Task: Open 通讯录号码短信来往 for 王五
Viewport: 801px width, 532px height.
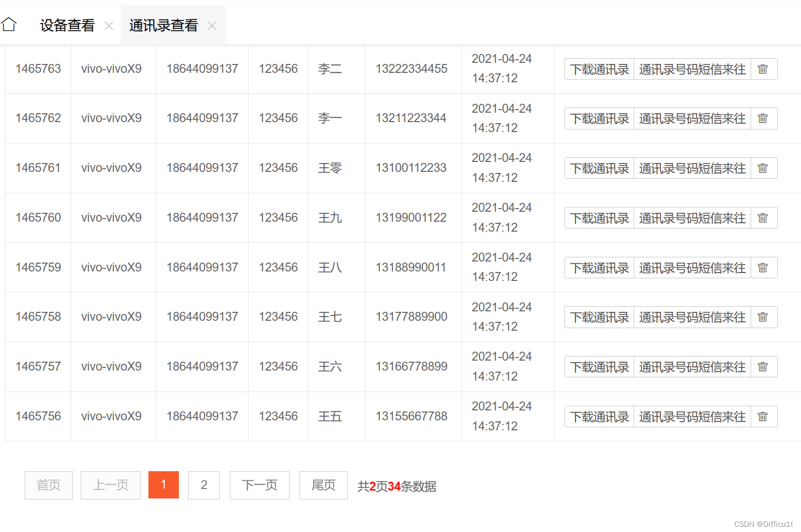Action: point(692,417)
